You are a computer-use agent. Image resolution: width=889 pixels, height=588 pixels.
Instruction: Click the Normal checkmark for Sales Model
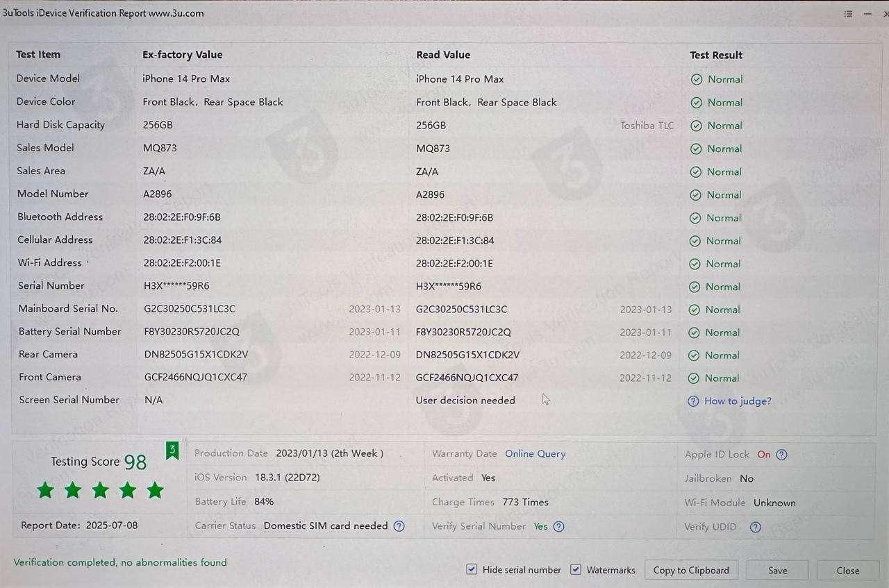pos(695,149)
